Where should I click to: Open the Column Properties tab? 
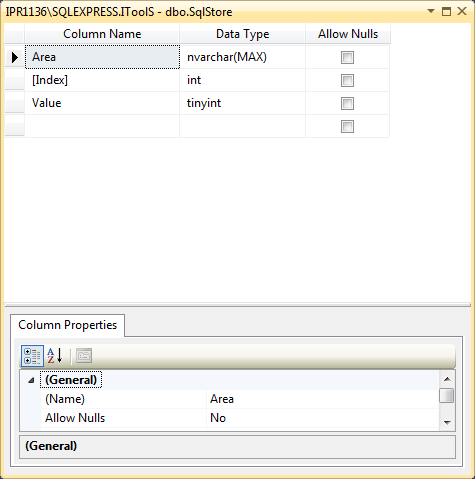[x=68, y=325]
